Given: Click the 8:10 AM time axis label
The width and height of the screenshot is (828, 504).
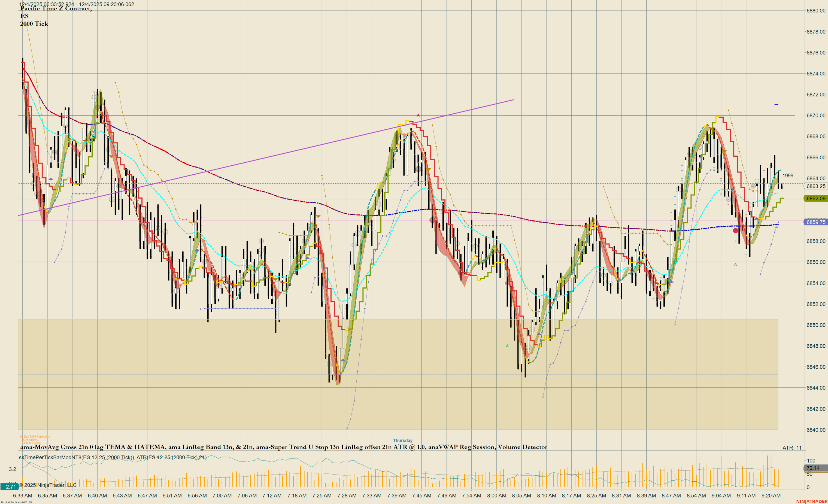Looking at the screenshot, I should click(x=546, y=496).
